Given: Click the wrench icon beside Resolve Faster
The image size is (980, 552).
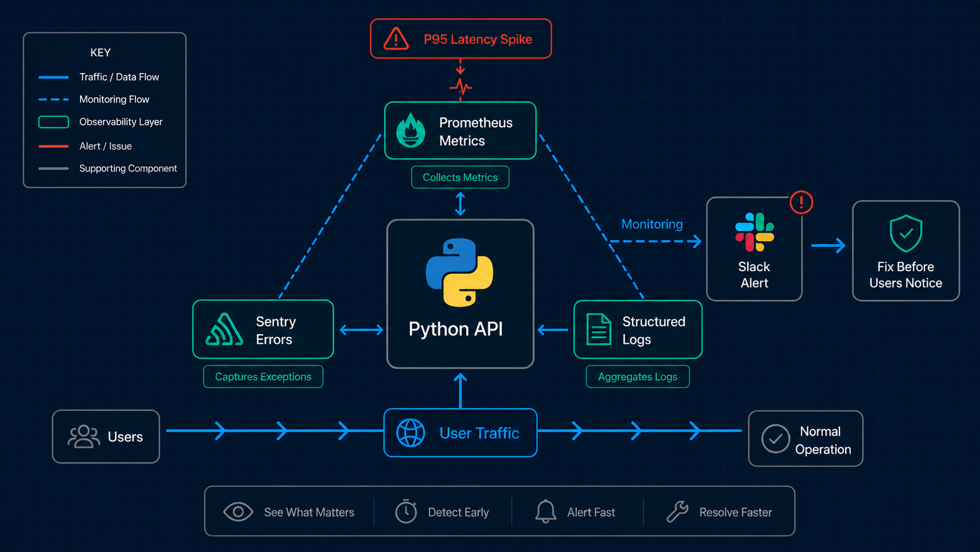Looking at the screenshot, I should (x=677, y=512).
